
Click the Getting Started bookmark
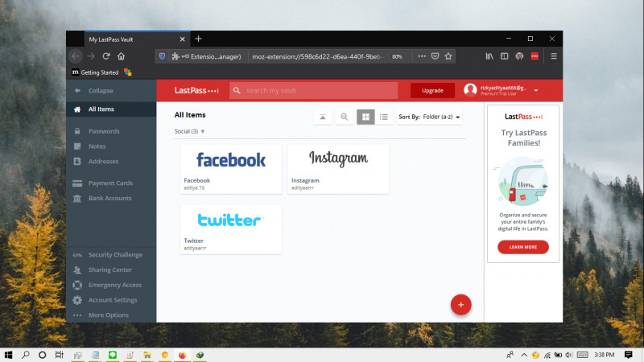click(95, 72)
